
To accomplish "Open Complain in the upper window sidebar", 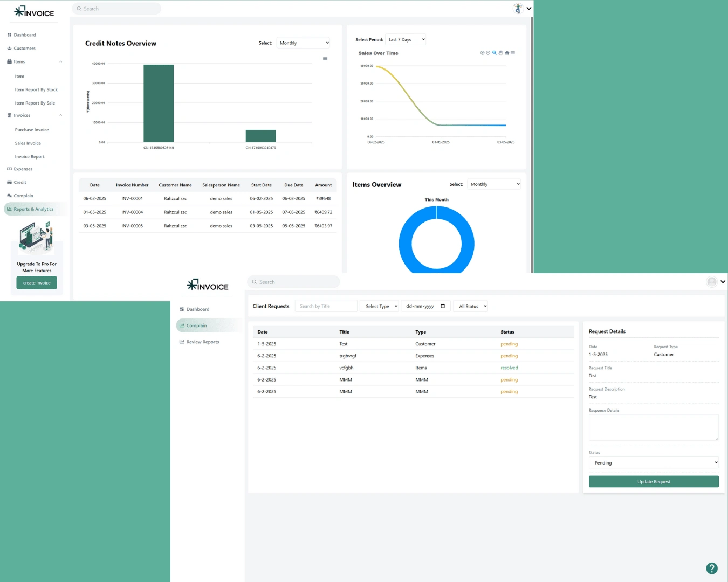I will [23, 196].
